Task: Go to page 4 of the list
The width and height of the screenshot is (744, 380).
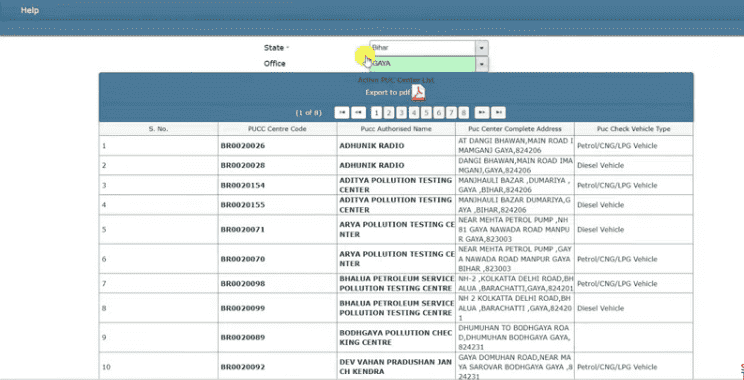Action: (414, 112)
